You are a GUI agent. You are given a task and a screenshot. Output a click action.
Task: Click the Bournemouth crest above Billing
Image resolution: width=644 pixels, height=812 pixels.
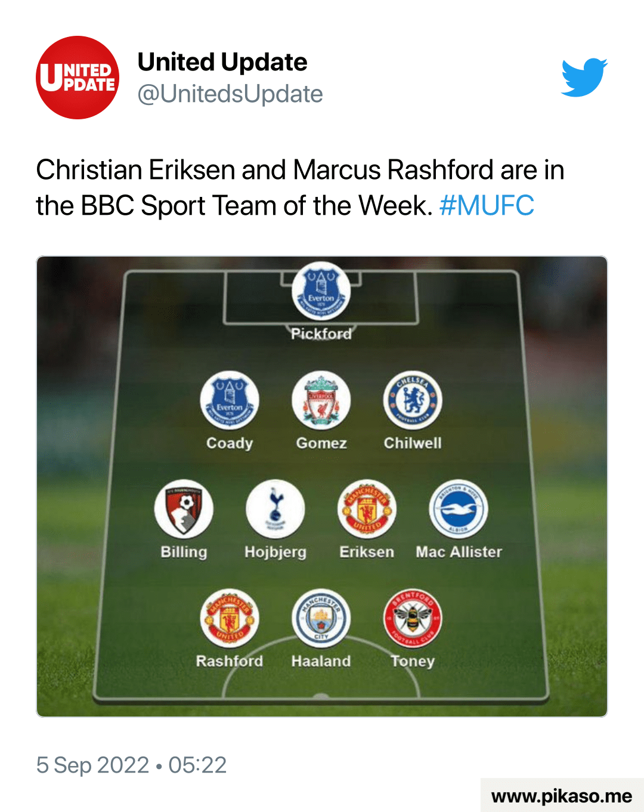click(x=184, y=510)
